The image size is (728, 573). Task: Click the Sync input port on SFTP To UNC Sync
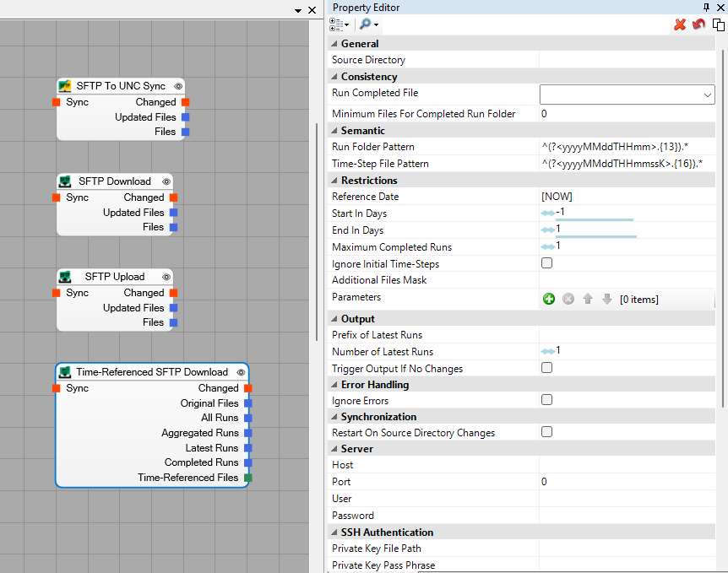tap(57, 102)
